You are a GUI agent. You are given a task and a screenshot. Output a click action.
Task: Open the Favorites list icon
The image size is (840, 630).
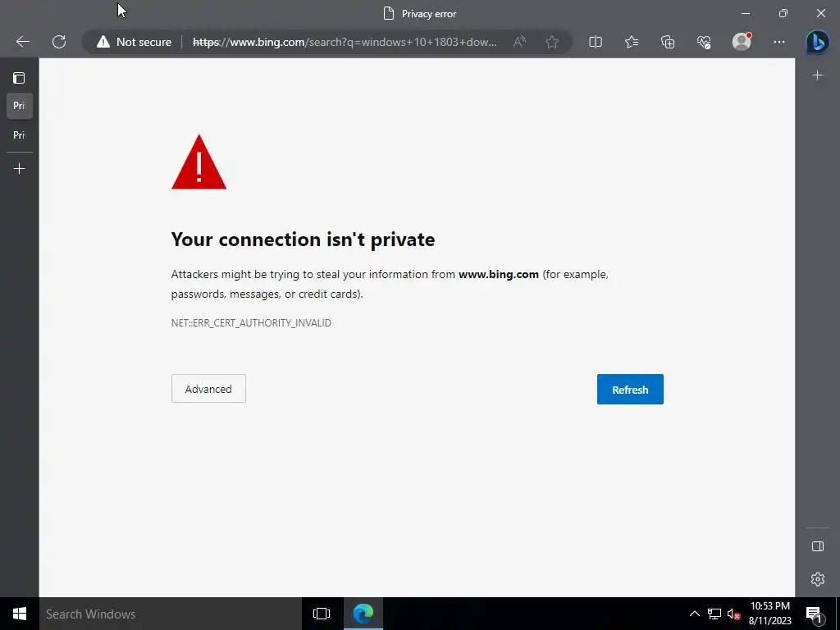[x=632, y=42]
